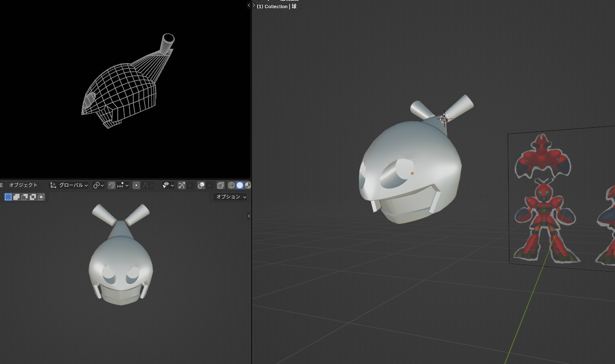
Task: Click the right chevron beside the Collection label
Action: pos(254,5)
